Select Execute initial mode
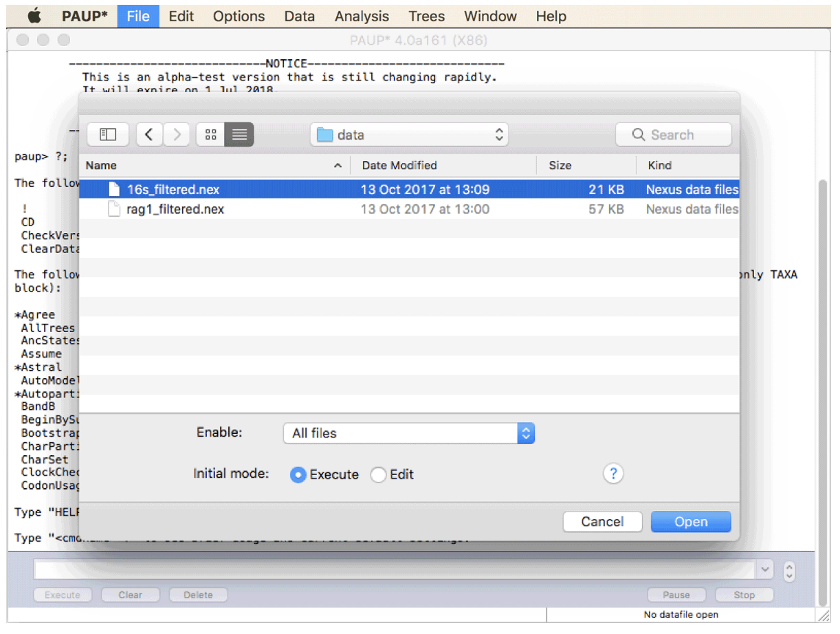 pyautogui.click(x=298, y=474)
